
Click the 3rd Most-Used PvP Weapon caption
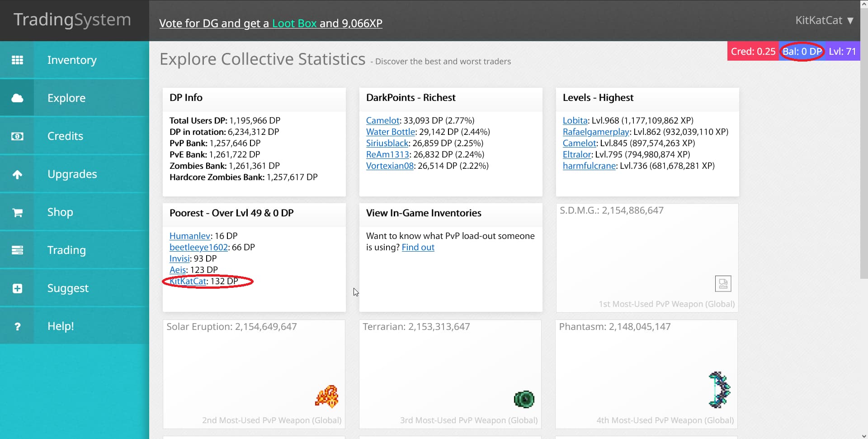(x=469, y=420)
